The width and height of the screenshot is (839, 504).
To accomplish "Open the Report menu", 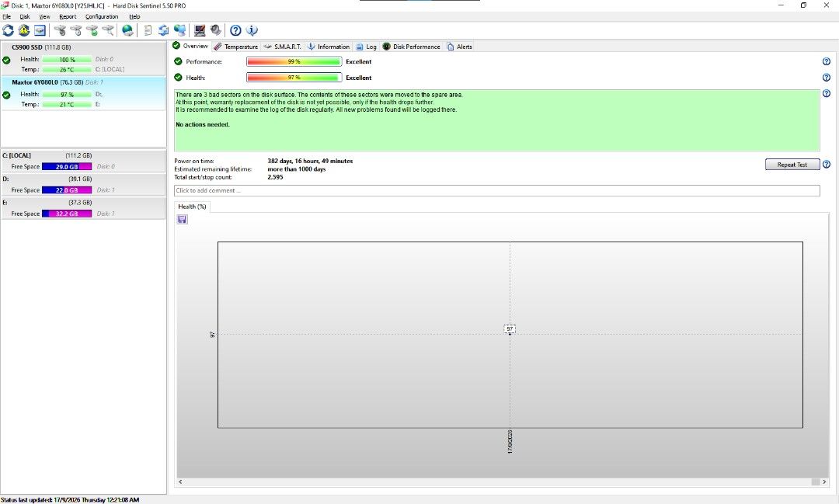I will coord(68,16).
